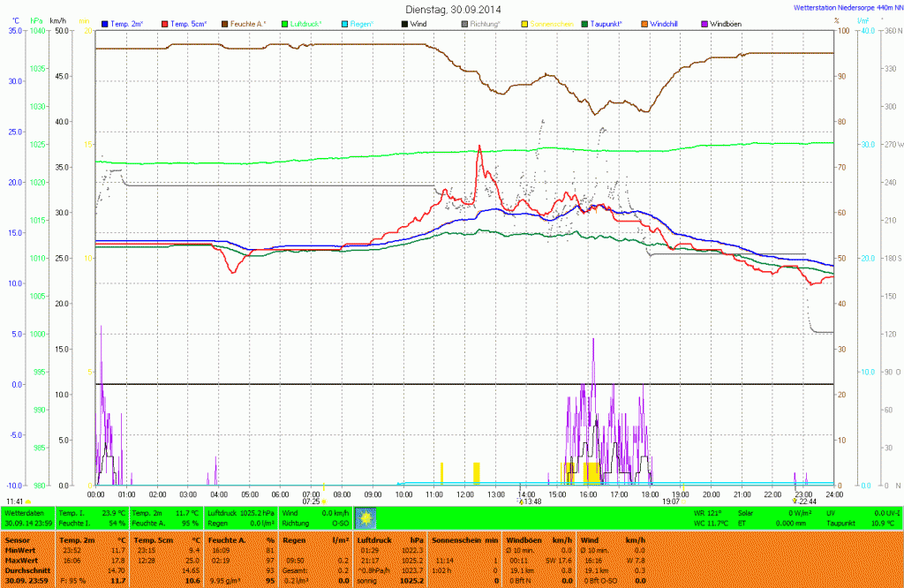This screenshot has width=904, height=588.
Task: Click the sun icon next to 11:41
Action: tap(28, 501)
